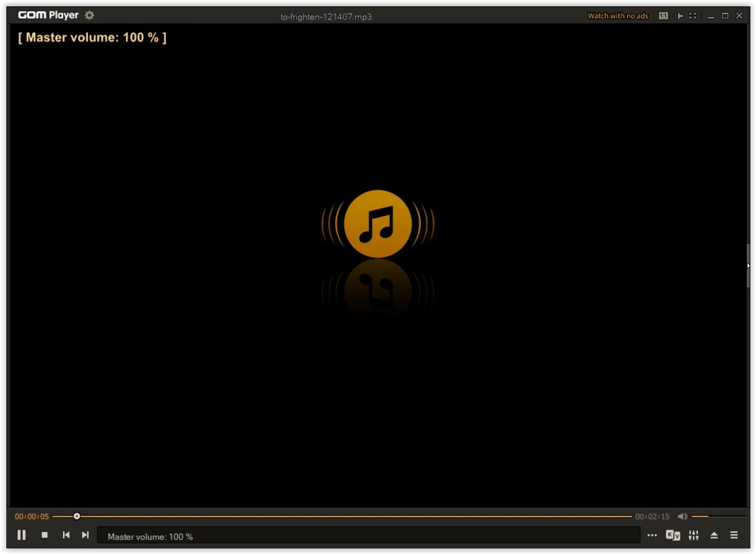Expand the side panel handle on right edge

[748, 265]
